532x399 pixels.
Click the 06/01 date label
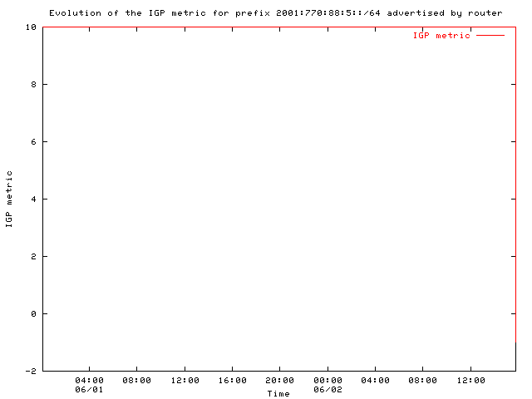pyautogui.click(x=89, y=389)
